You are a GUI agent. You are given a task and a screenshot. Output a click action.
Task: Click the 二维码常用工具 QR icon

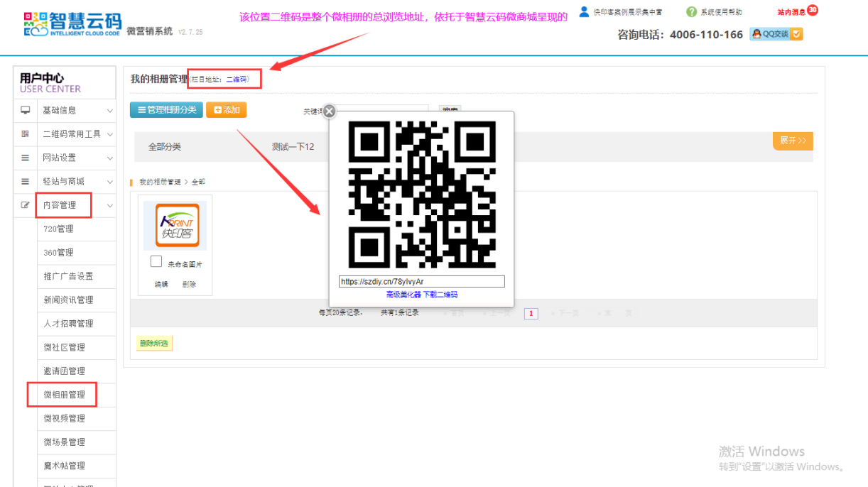coord(26,134)
